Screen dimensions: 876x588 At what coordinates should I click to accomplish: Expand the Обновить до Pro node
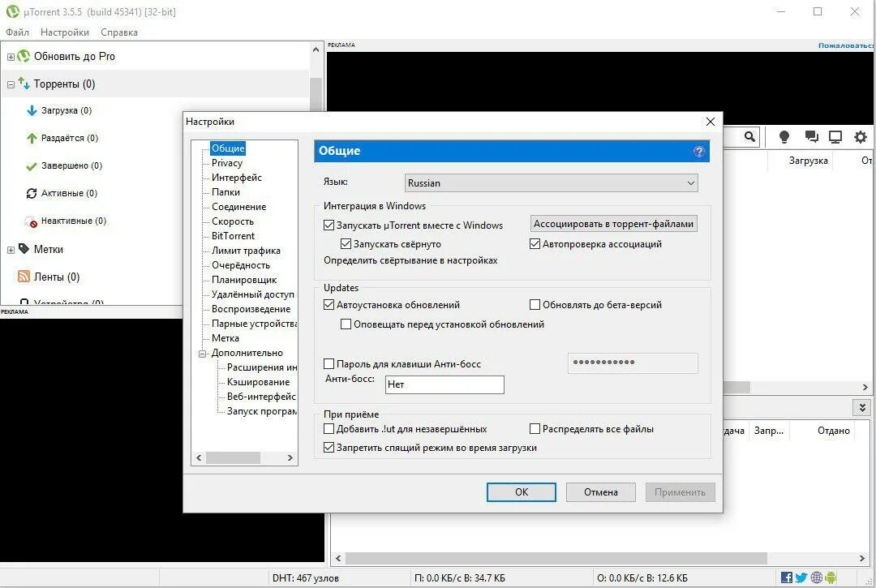tap(11, 57)
